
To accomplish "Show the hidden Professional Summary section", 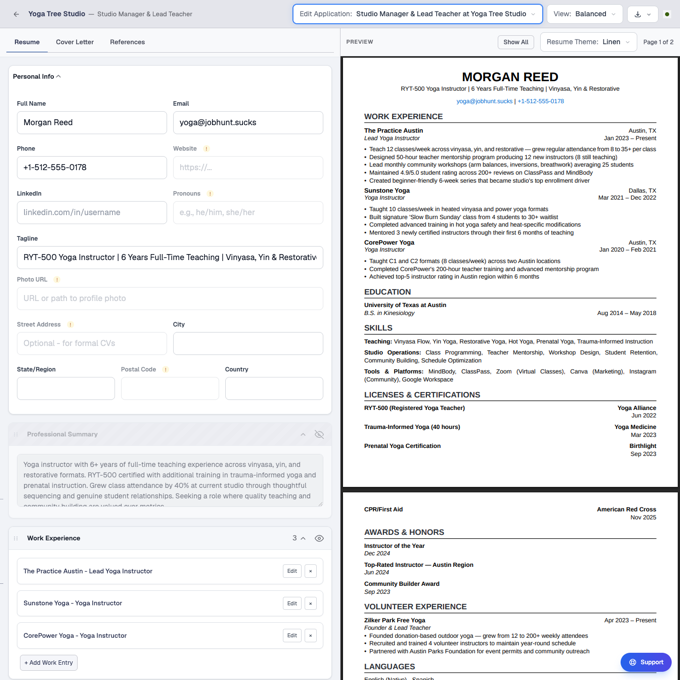I will click(x=319, y=435).
